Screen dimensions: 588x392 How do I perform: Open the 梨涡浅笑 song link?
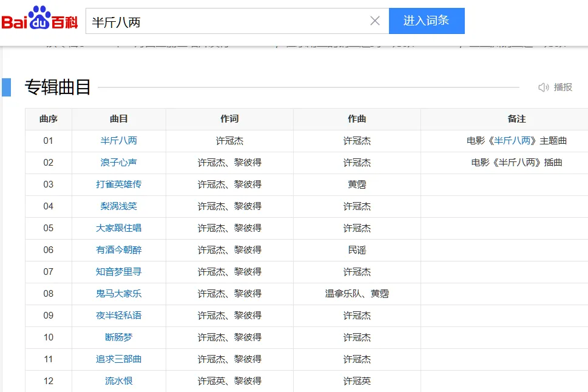pos(119,206)
